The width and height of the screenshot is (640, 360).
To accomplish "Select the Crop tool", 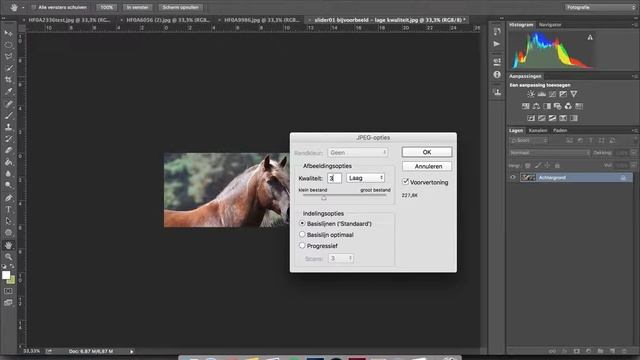I will [x=8, y=80].
